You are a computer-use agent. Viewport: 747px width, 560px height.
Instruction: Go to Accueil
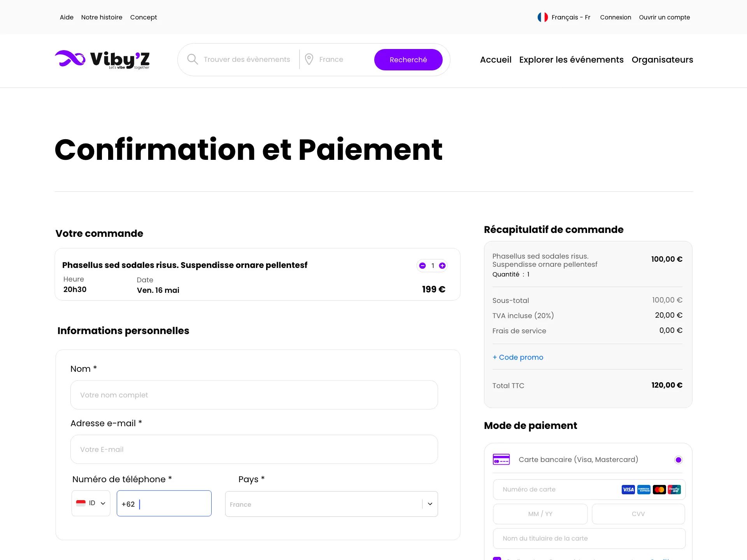coord(496,59)
